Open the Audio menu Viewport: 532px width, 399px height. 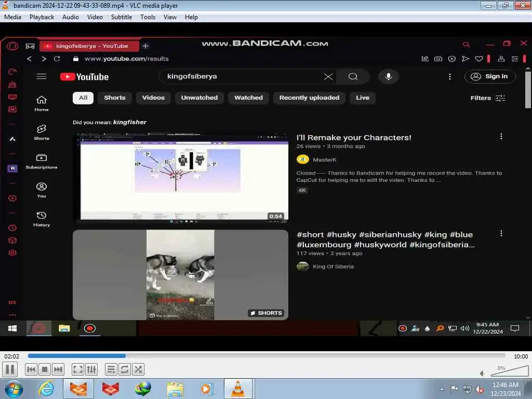point(71,17)
